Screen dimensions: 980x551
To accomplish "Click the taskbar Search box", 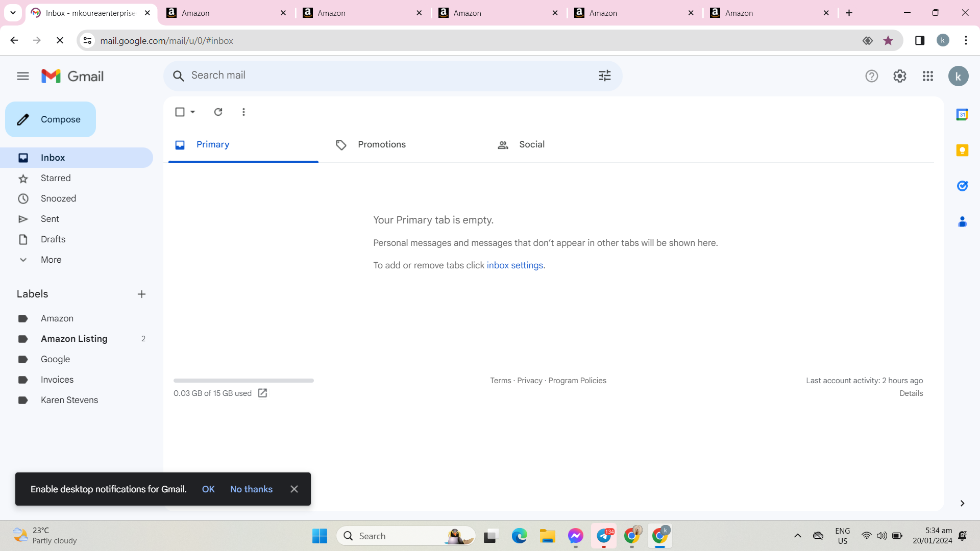I will pyautogui.click(x=406, y=536).
